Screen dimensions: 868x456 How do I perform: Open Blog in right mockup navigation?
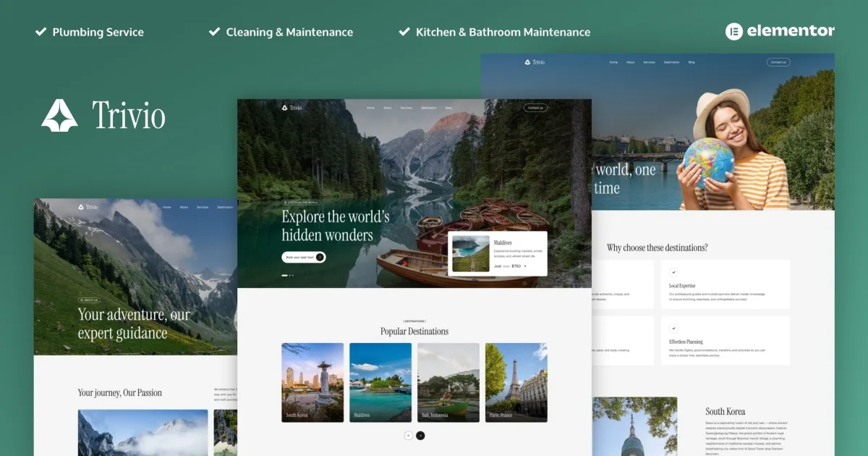692,62
